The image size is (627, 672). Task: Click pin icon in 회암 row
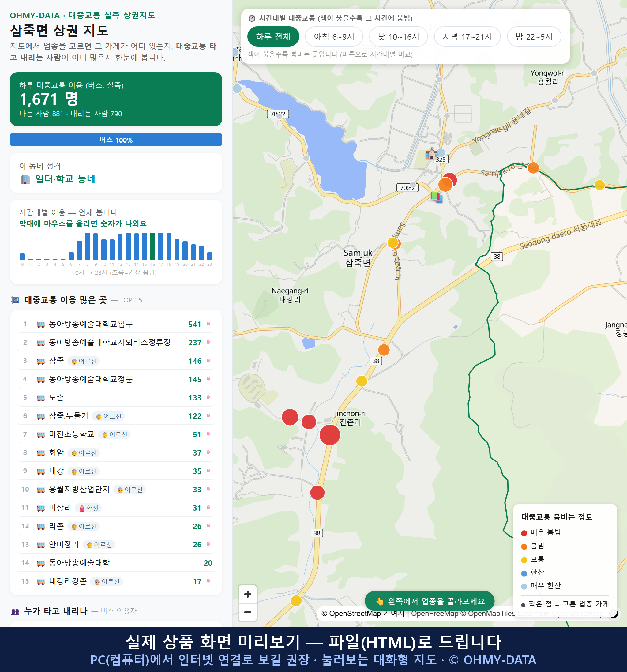208,453
